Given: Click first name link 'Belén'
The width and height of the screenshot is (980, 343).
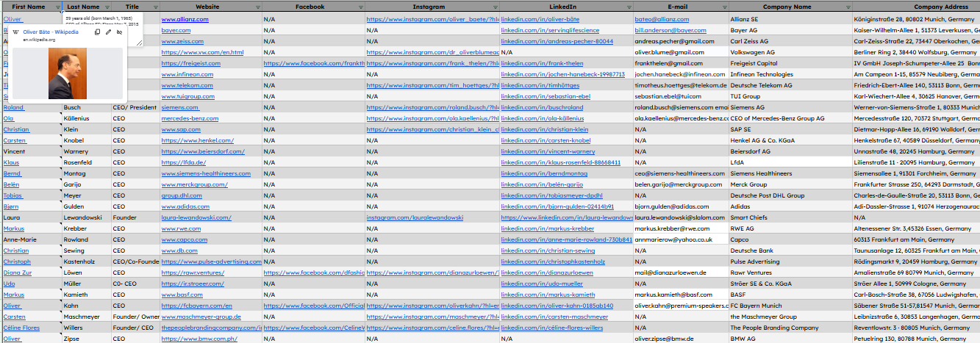Looking at the screenshot, I should coord(12,184).
